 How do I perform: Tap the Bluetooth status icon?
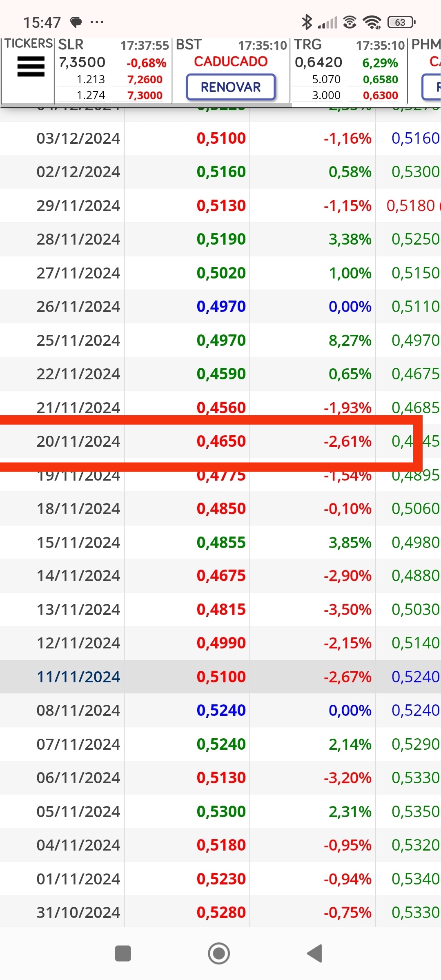tap(307, 22)
